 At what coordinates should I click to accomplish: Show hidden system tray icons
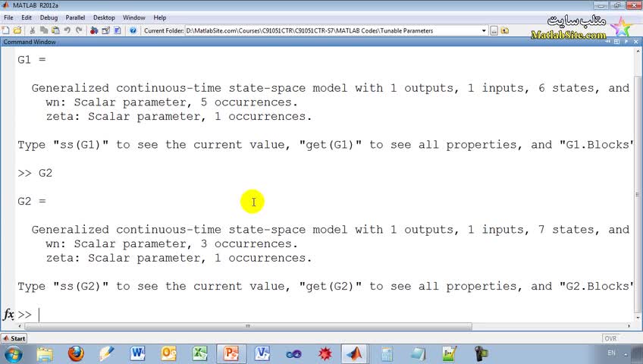pyautogui.click(x=626, y=353)
